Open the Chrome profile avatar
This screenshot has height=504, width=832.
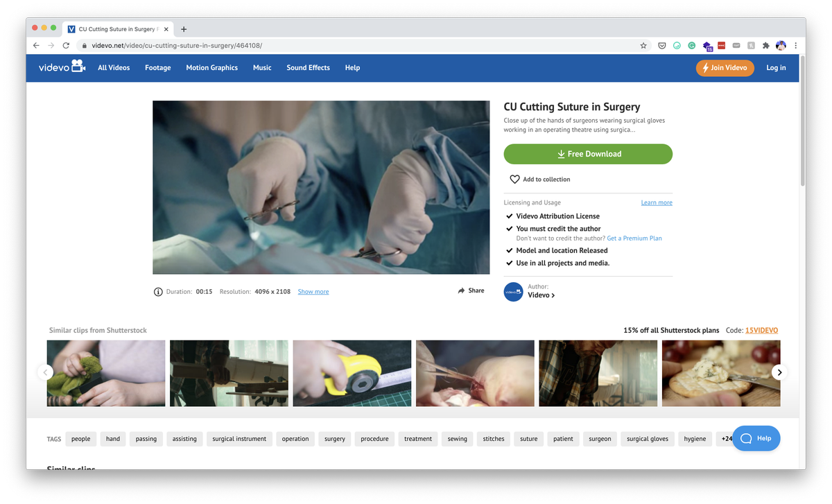click(x=781, y=46)
